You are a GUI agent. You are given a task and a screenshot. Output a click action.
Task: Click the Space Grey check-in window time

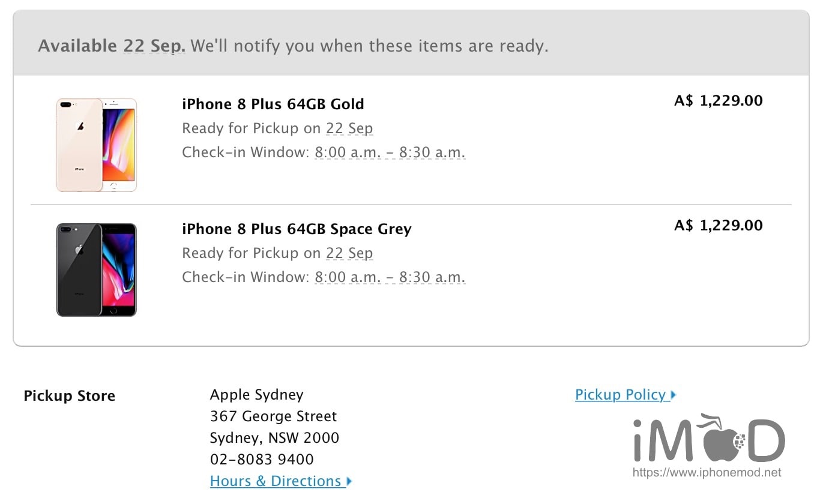coord(390,277)
